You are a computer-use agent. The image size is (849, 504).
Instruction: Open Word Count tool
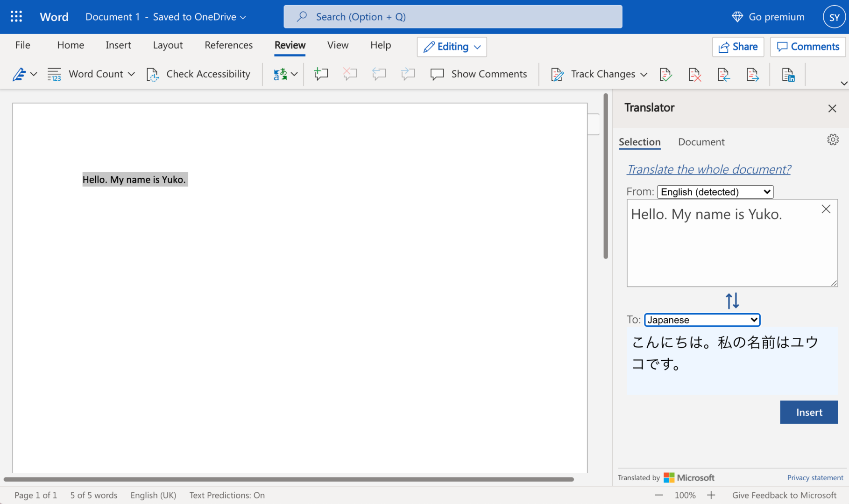tap(85, 74)
